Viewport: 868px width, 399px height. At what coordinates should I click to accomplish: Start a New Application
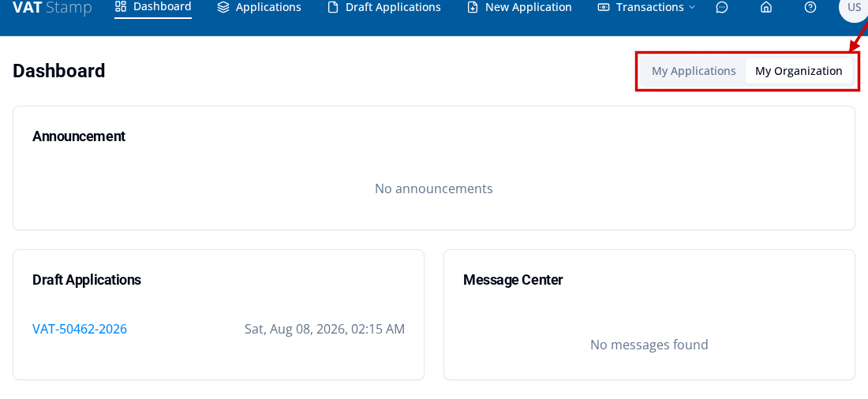519,7
